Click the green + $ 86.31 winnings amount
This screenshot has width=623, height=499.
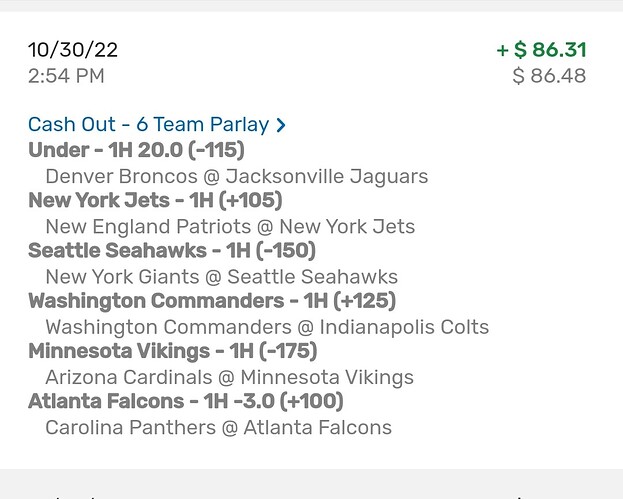point(541,50)
